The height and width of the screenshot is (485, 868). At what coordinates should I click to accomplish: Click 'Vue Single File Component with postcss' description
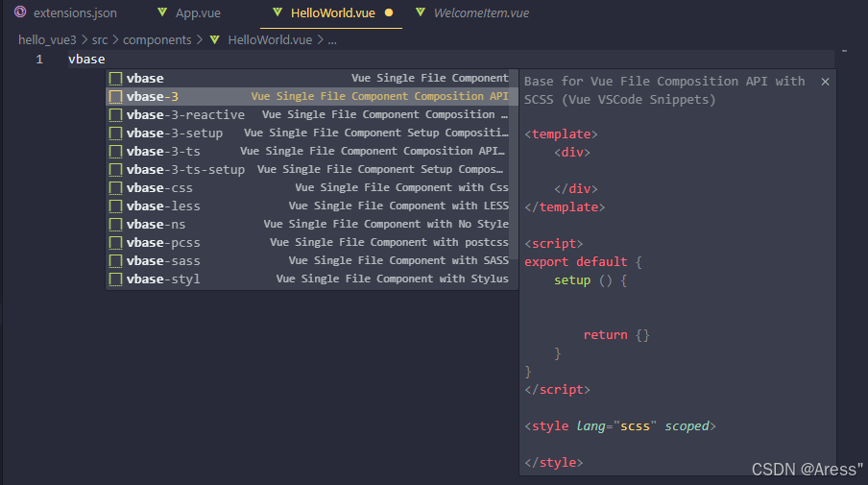click(389, 242)
